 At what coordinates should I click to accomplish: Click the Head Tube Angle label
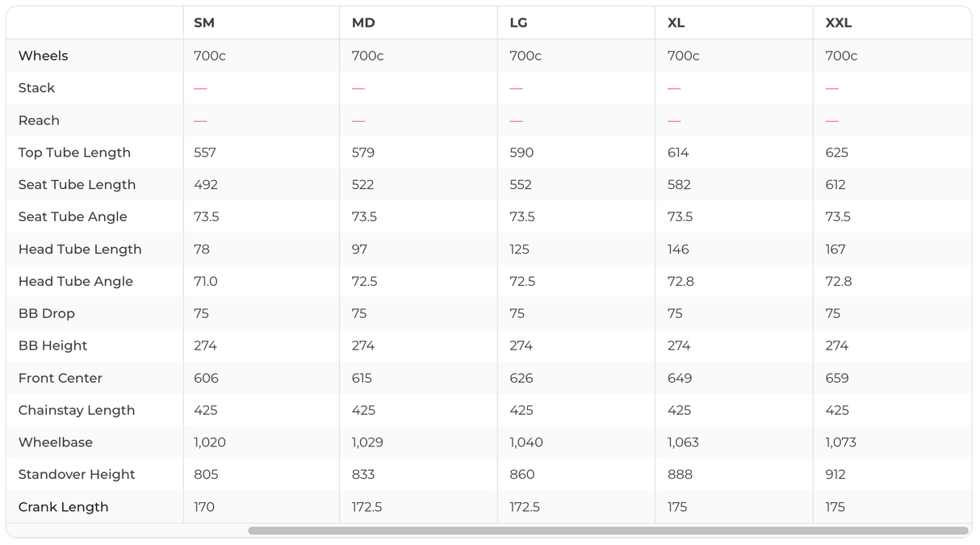(x=76, y=281)
